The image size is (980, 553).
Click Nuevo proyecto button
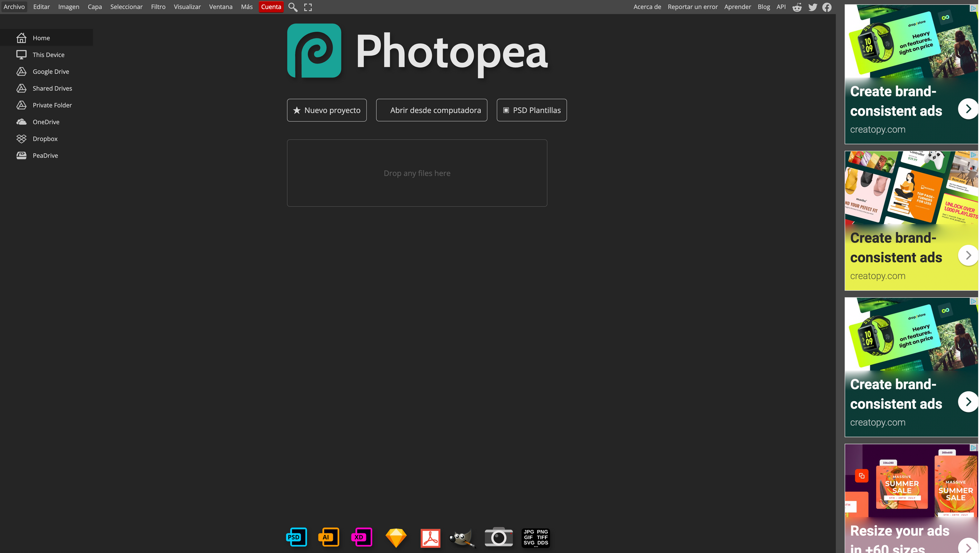click(x=327, y=110)
